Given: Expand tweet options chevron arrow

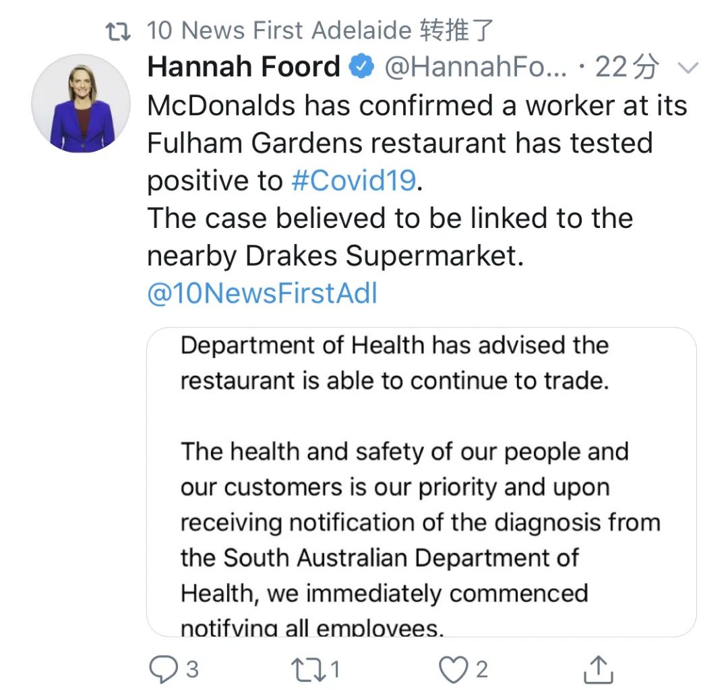Looking at the screenshot, I should point(688,67).
